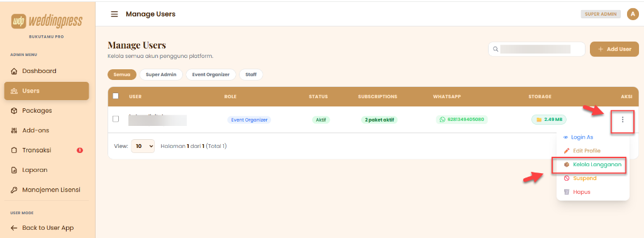The image size is (644, 238).
Task: Click the SUBSCRIPTIONS column header
Action: tap(377, 96)
